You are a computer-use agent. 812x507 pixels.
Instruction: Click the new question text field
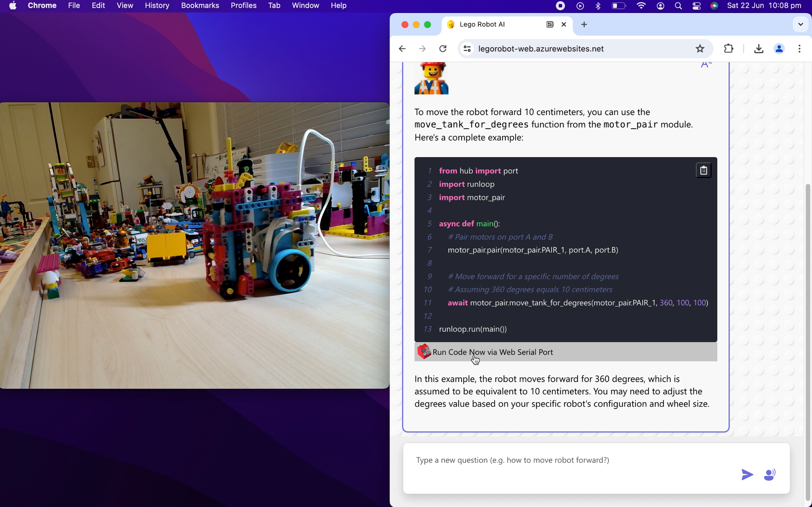(x=572, y=460)
